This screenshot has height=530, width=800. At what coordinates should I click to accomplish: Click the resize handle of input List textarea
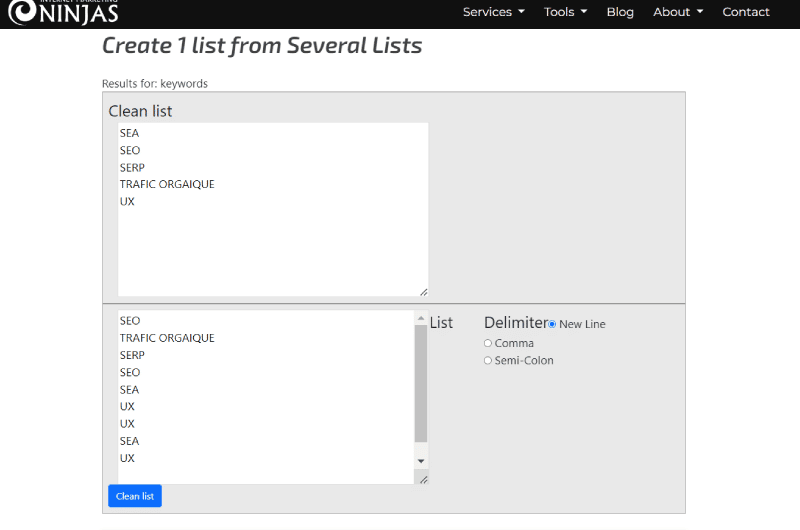(423, 479)
